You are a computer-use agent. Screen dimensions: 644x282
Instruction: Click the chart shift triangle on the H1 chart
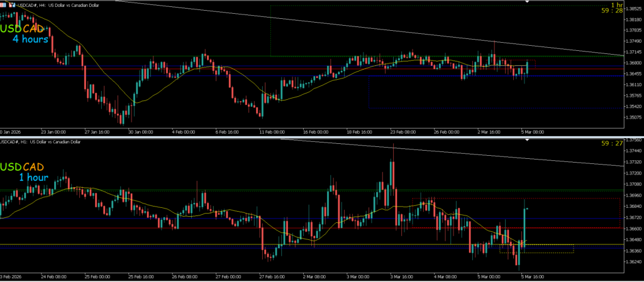point(528,141)
